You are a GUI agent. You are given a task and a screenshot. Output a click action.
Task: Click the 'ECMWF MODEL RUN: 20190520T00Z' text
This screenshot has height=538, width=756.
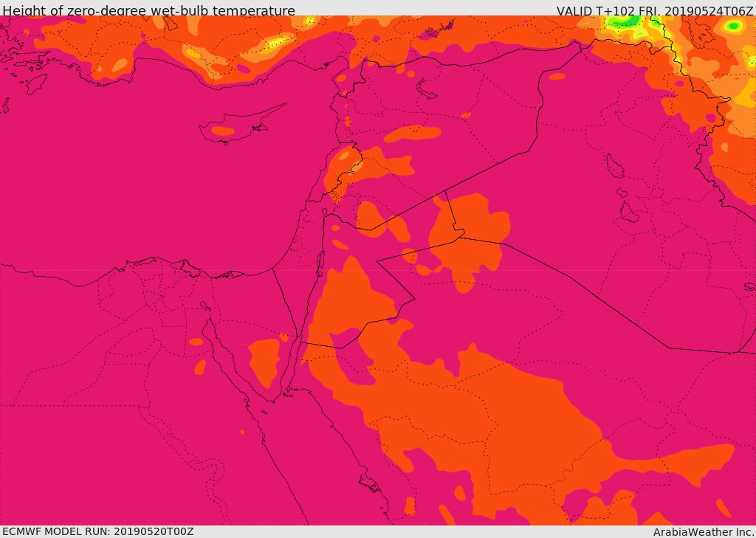(98, 531)
